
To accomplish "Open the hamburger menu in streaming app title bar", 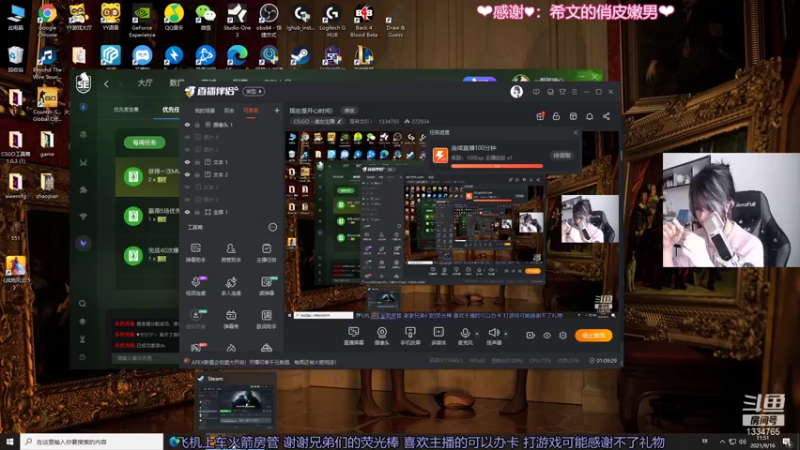I will click(x=574, y=92).
